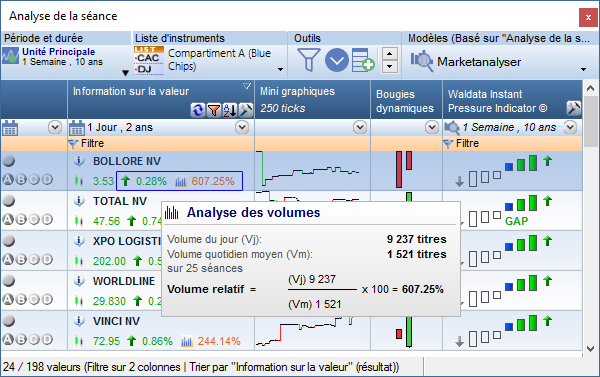Click the refresh icon in Information sur la valeur header
Viewport: 600px width, 377px height.
[198, 110]
